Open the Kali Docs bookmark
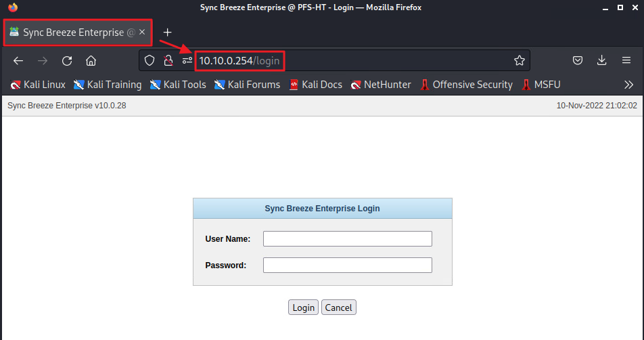This screenshot has height=340, width=644. pyautogui.click(x=316, y=85)
